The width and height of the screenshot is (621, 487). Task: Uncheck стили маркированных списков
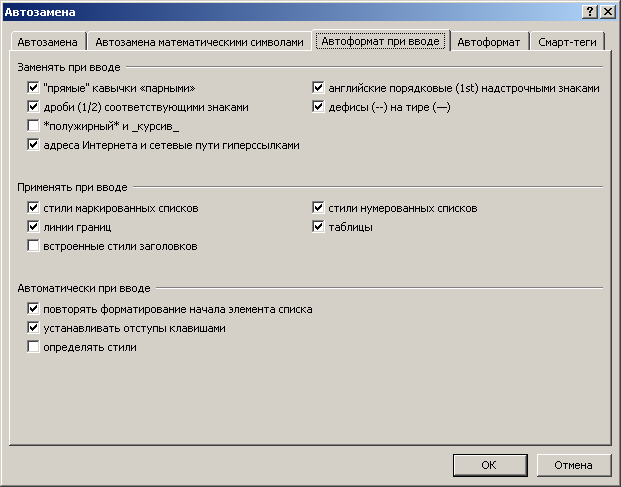pos(33,207)
